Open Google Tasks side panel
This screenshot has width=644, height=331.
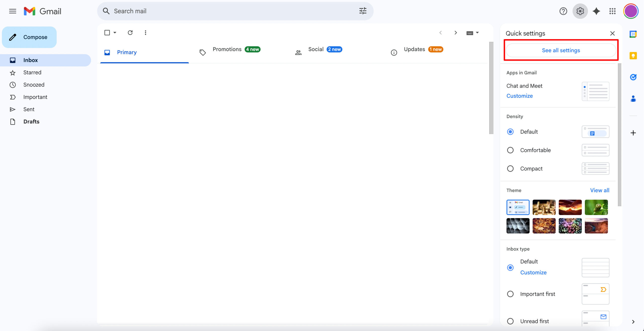coord(633,77)
